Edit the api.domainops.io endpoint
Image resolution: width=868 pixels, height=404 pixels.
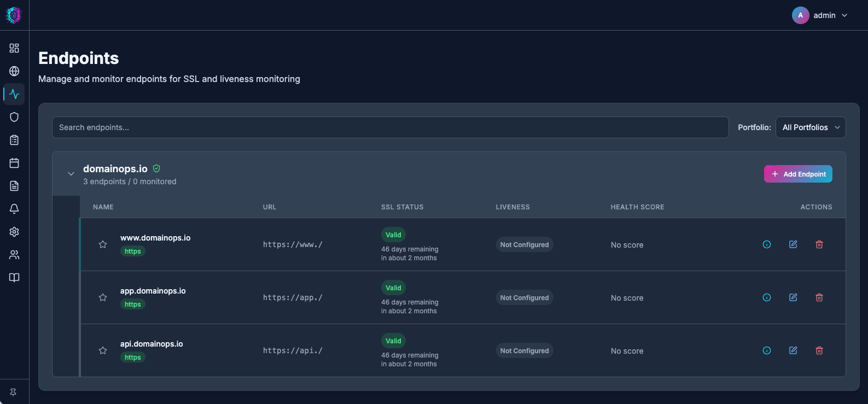(793, 350)
